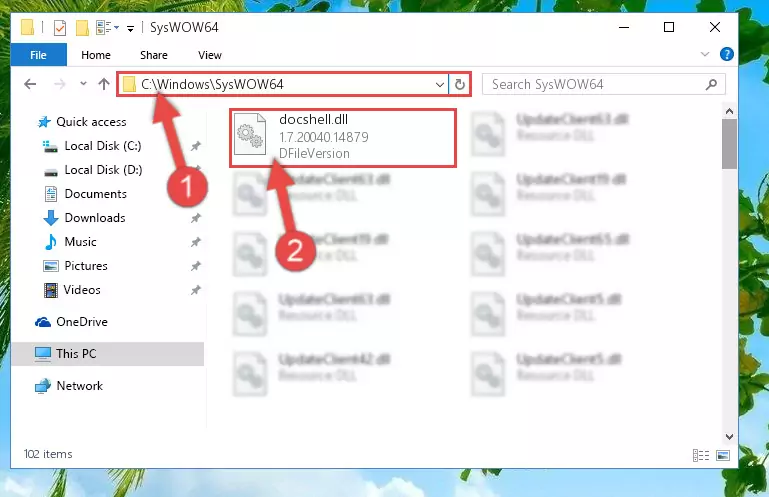Click scrollbar up arrow in file list
The image size is (769, 497).
(729, 111)
